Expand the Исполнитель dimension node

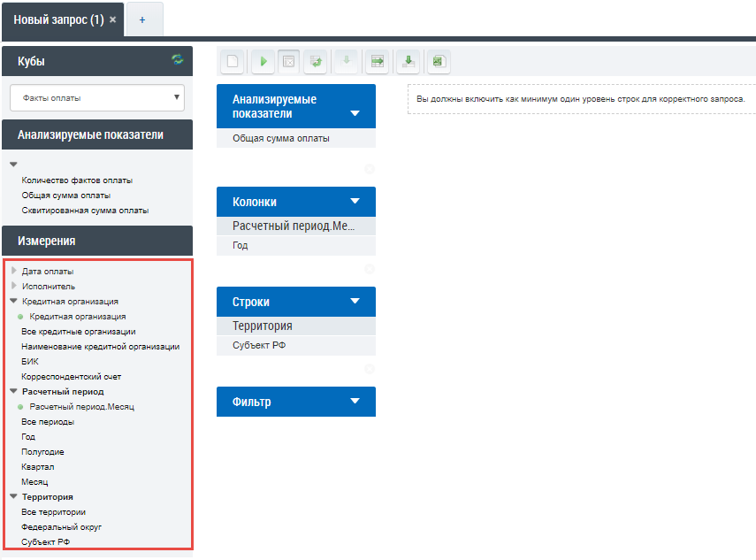point(14,286)
